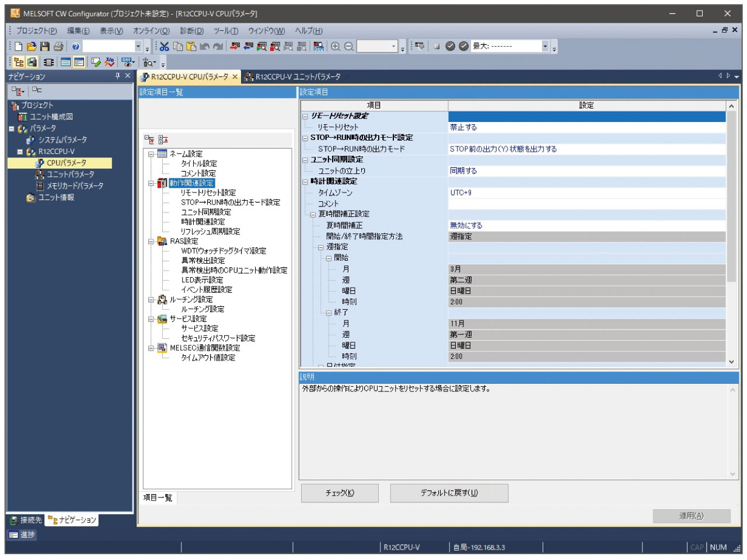Click the Zoom in magnifier icon

336,47
